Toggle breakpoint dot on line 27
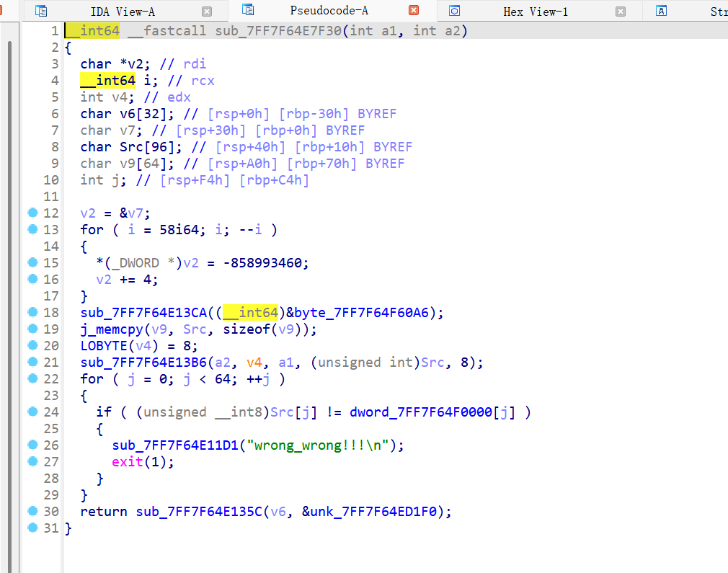Viewport: 728px width, 573px height. pos(32,461)
